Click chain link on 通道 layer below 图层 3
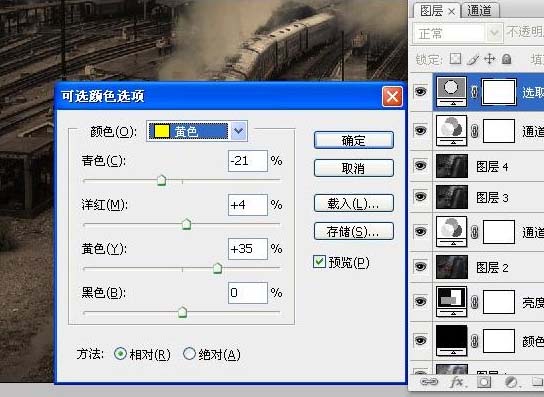 pyautogui.click(x=474, y=232)
